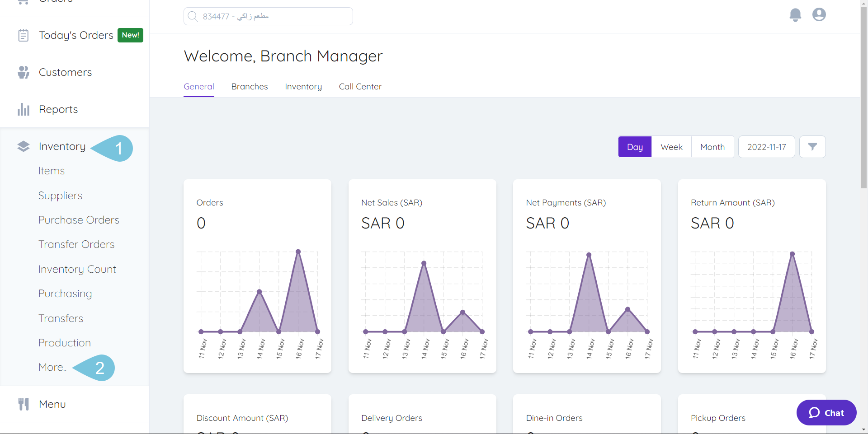This screenshot has height=434, width=868.
Task: Enable the Day view option
Action: (x=635, y=146)
